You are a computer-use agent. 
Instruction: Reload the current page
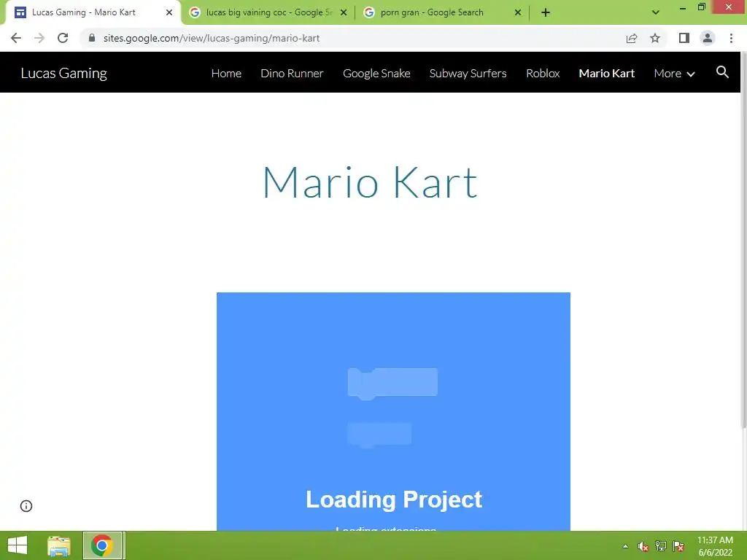click(63, 38)
